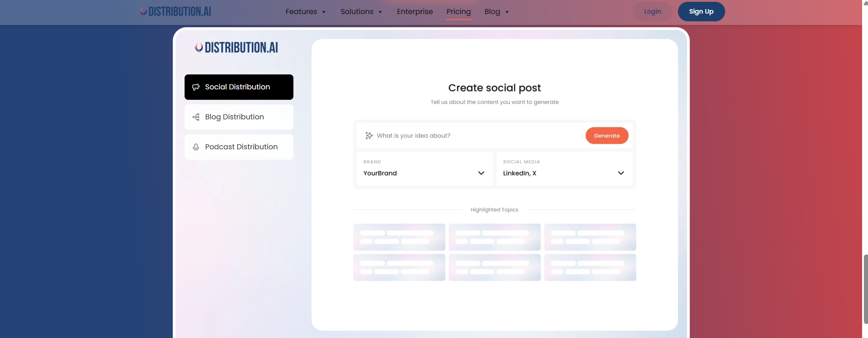This screenshot has height=338, width=868.
Task: Click the share-nodes icon beside Blog Distribution
Action: pos(196,117)
